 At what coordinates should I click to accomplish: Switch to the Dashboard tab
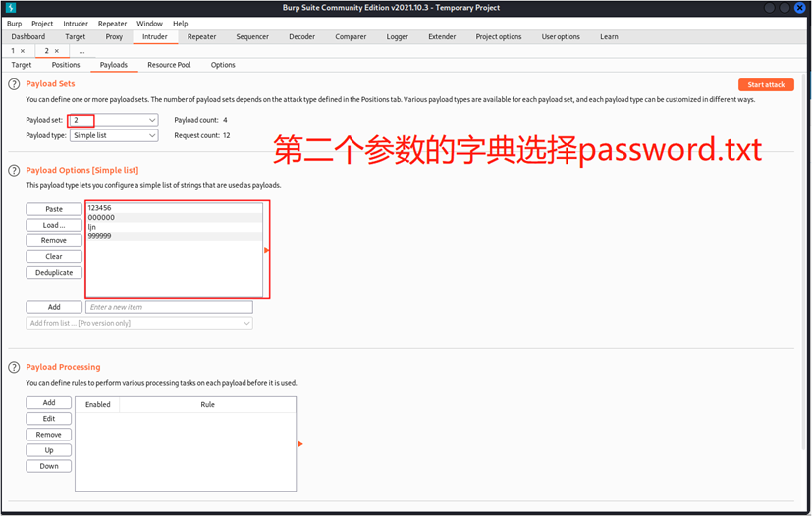27,37
